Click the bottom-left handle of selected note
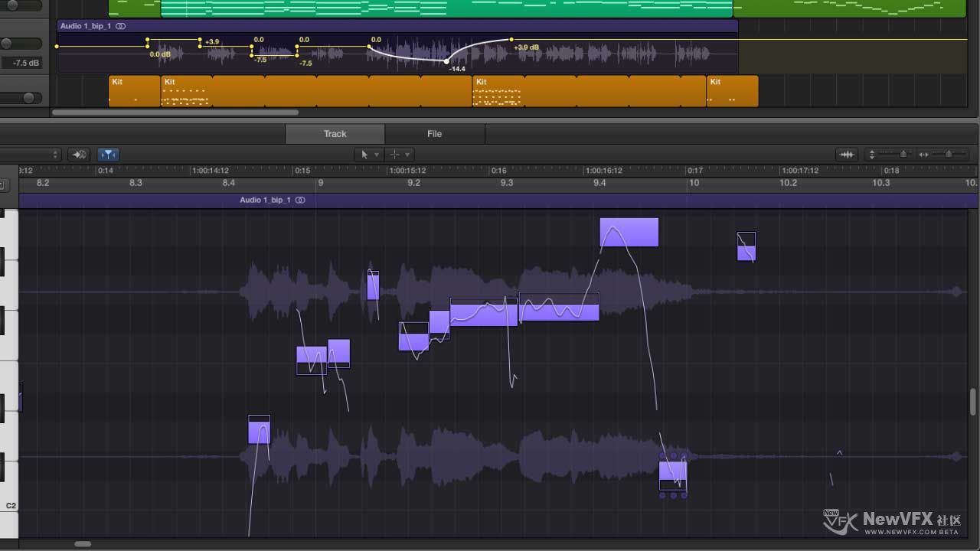The image size is (980, 551). 663,495
